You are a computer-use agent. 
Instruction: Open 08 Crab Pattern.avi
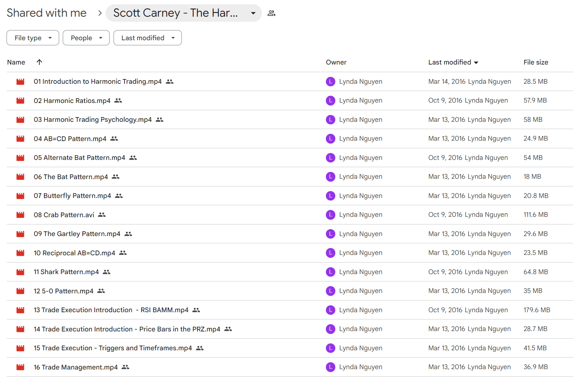(64, 215)
